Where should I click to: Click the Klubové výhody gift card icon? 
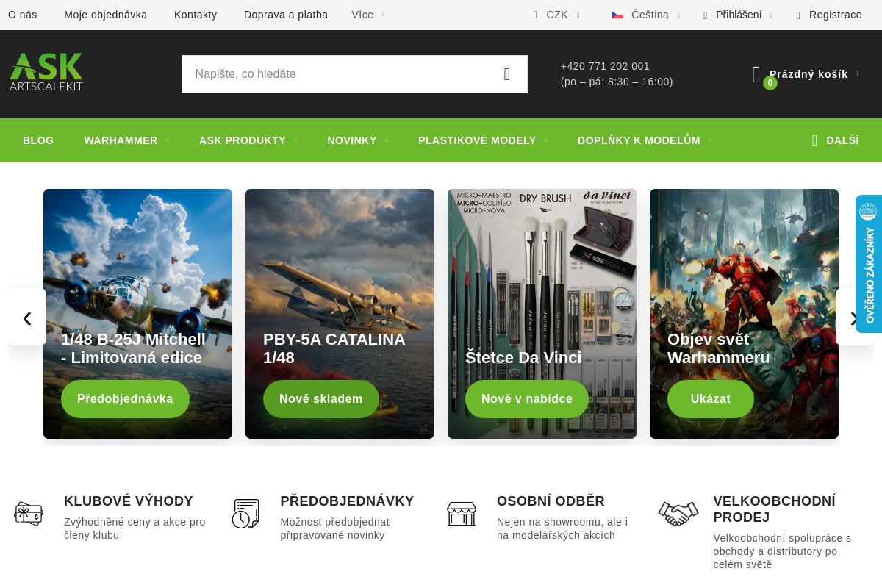[x=29, y=513]
